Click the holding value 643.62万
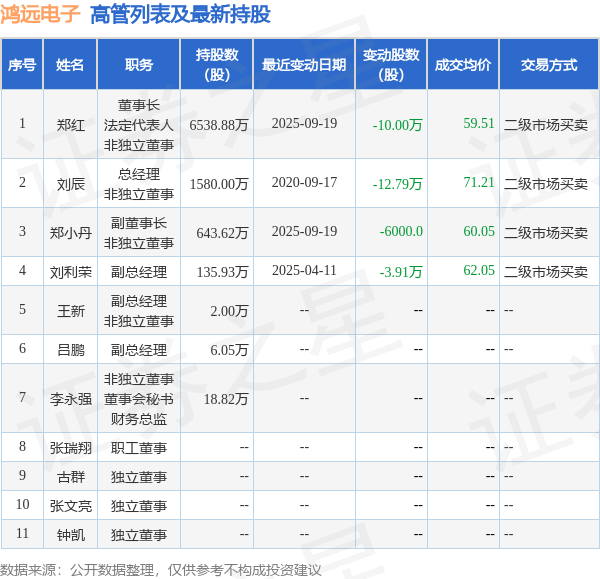Viewport: 600px width, 579px height. pos(222,233)
